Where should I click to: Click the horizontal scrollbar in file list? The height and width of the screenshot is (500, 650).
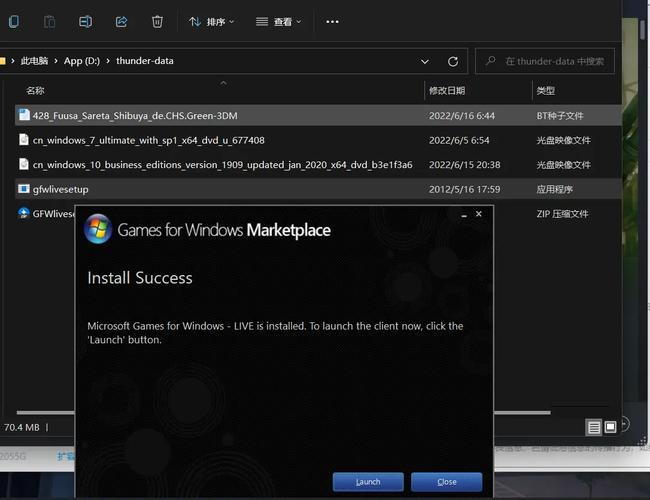pos(283,413)
